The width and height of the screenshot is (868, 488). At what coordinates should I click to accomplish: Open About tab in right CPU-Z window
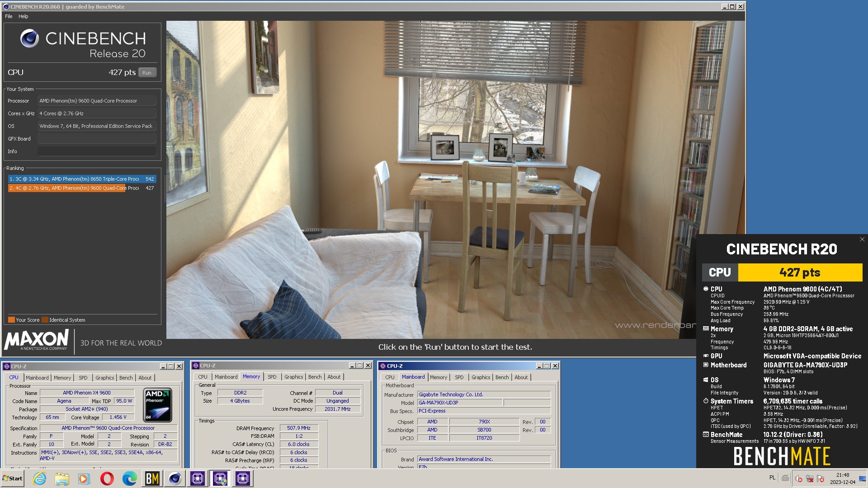[521, 377]
